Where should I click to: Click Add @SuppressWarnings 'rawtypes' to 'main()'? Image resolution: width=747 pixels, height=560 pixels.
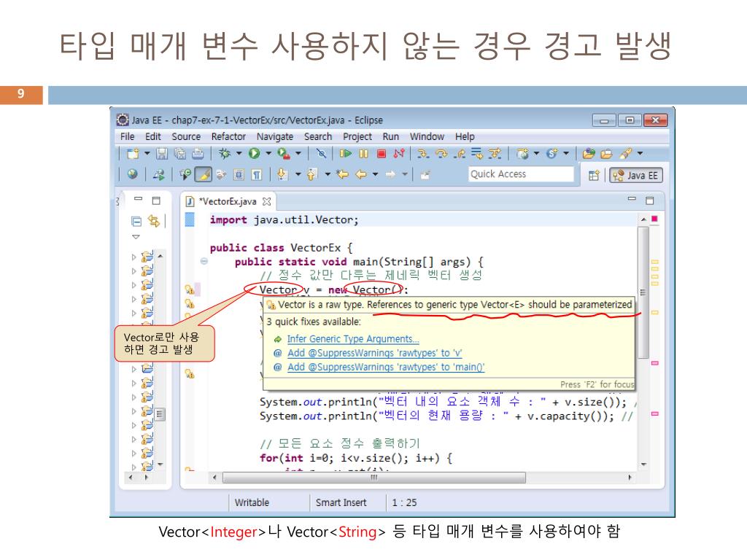pyautogui.click(x=386, y=367)
